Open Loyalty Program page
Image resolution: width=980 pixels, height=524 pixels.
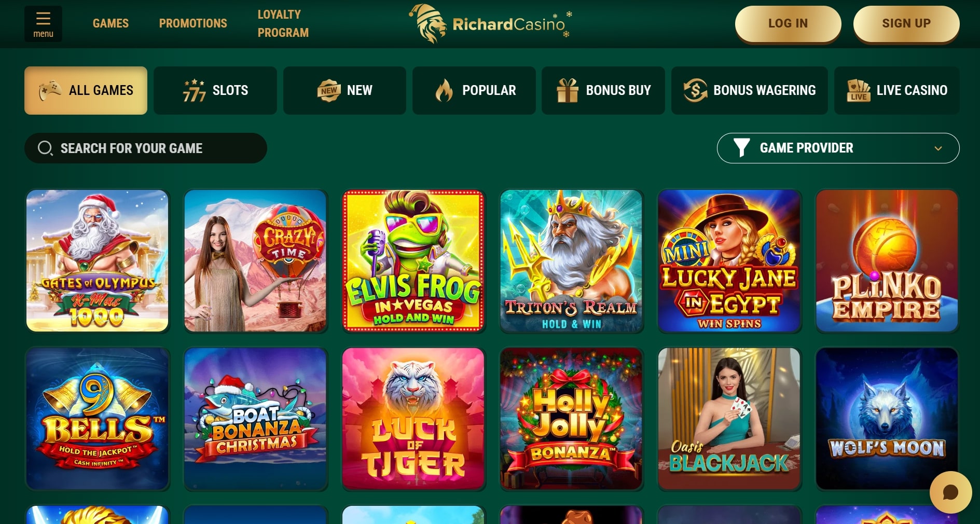[x=283, y=23]
